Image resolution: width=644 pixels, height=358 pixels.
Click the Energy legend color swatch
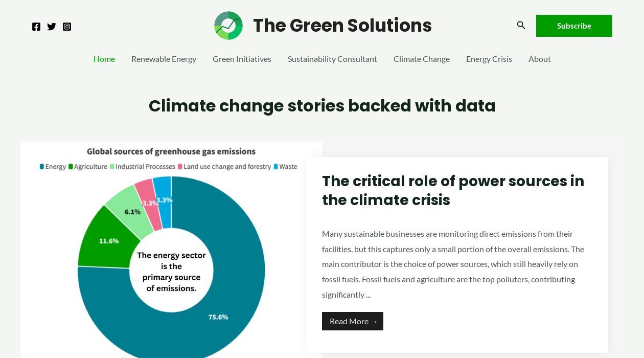[x=42, y=167]
